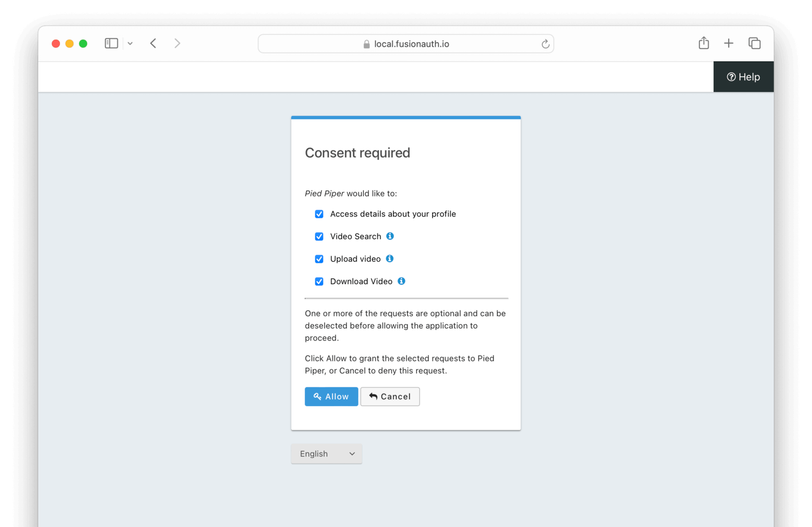Click Cancel to deny the request

pos(390,397)
